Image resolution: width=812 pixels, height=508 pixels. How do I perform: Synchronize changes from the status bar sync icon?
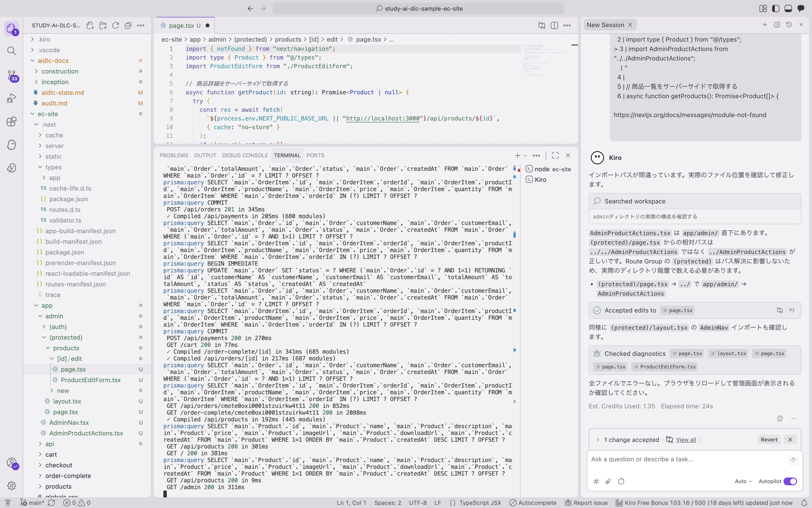[x=51, y=503]
